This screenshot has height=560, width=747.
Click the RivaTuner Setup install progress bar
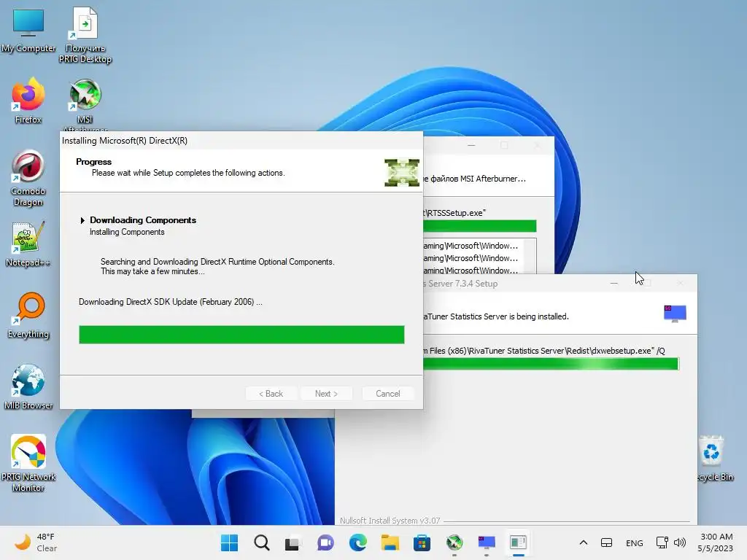coord(551,364)
